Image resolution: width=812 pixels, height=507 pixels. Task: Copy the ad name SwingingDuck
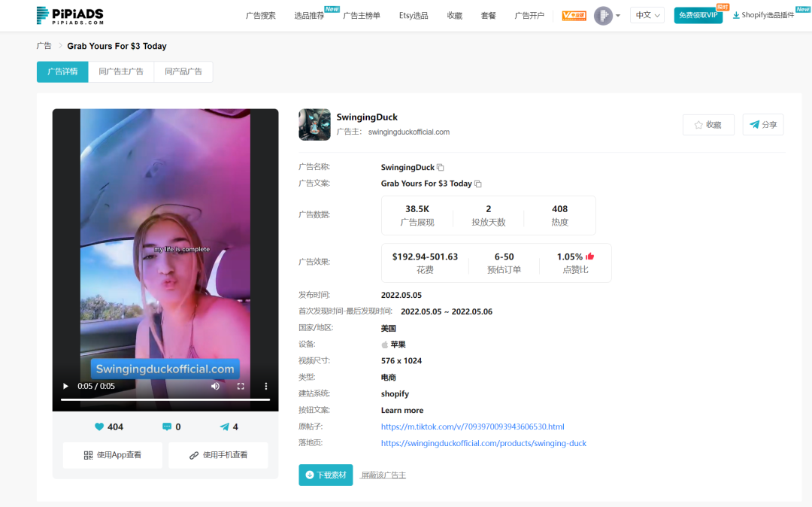[440, 167]
